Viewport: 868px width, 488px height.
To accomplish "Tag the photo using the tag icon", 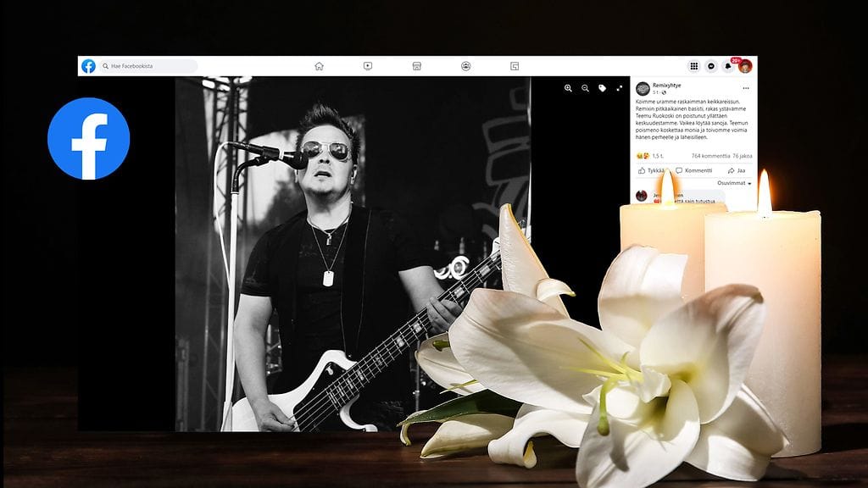I will 602,88.
